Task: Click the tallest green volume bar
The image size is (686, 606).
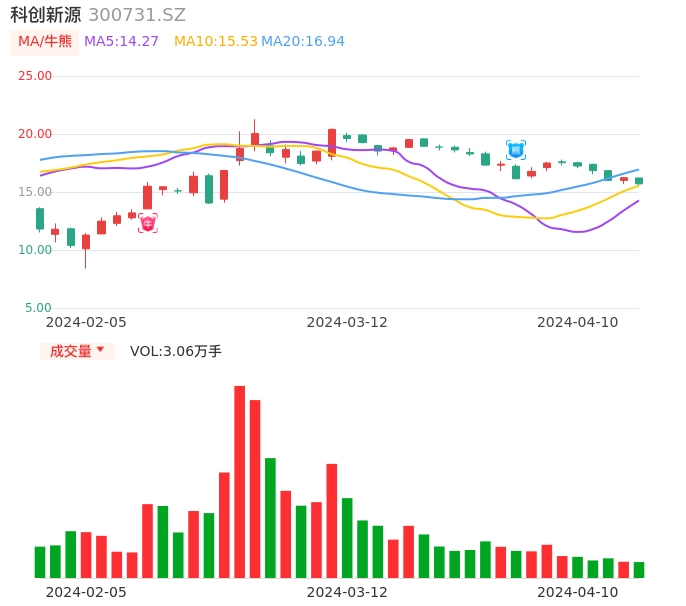Action: [x=270, y=517]
